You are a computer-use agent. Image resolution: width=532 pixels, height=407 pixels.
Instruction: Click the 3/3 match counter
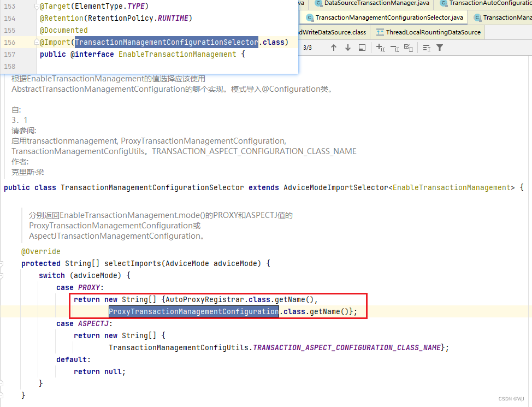[x=308, y=48]
